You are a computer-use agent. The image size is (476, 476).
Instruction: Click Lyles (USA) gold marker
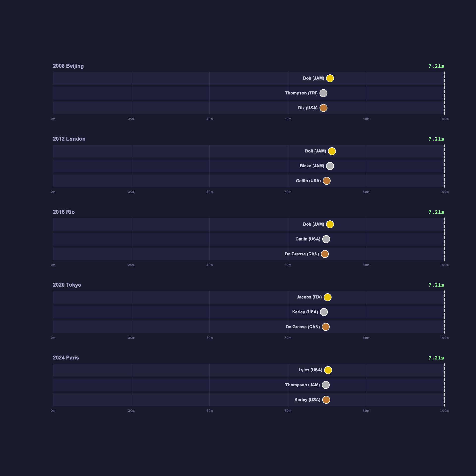(x=328, y=370)
